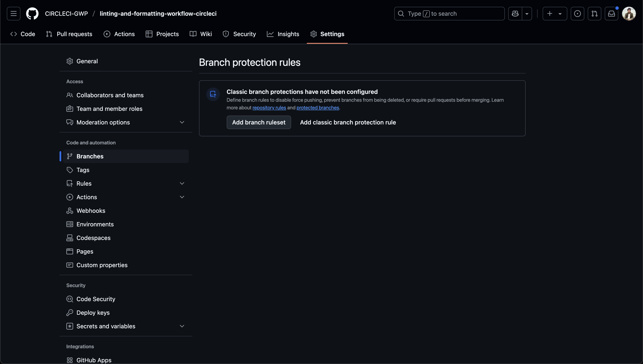Select Webhooks in the sidebar
The width and height of the screenshot is (643, 364).
tap(91, 210)
